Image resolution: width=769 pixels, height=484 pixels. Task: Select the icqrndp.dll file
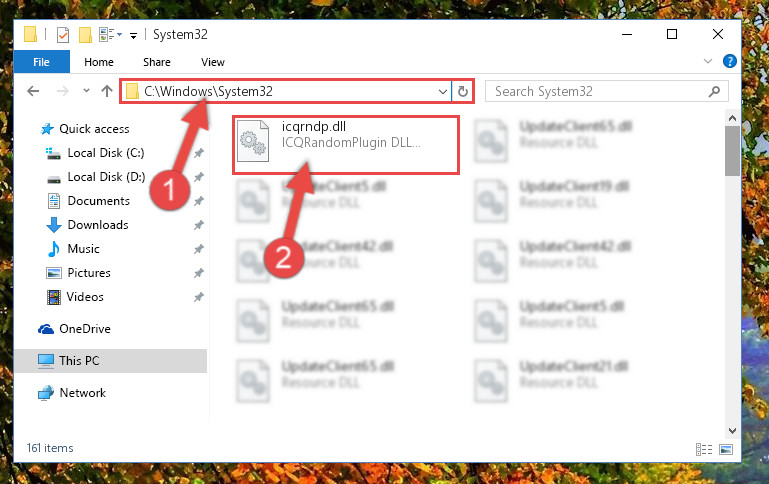(x=346, y=145)
